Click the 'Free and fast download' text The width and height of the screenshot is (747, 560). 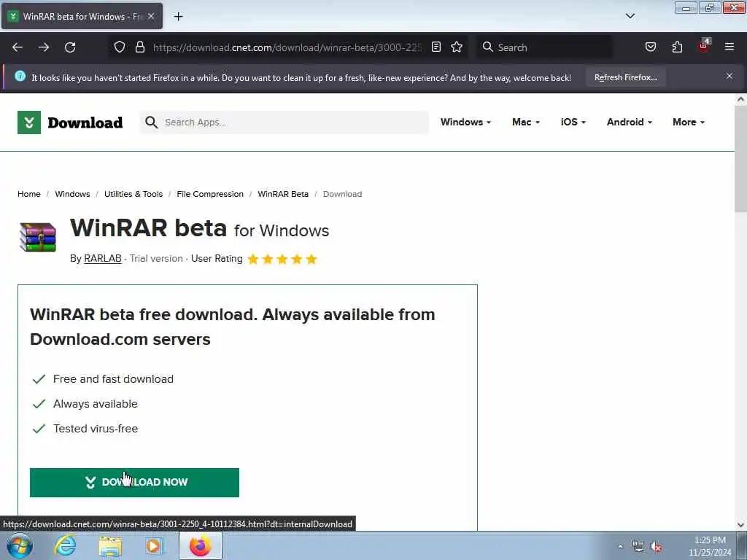(x=113, y=379)
